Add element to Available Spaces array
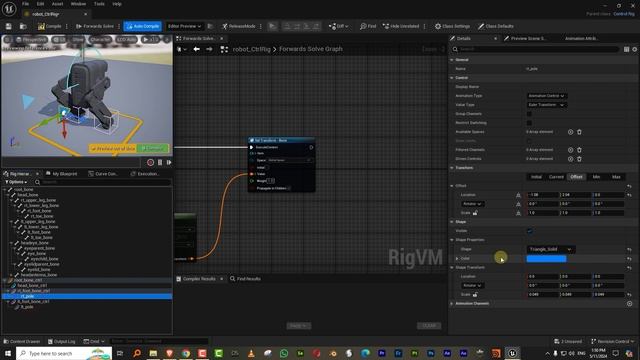The width and height of the screenshot is (640, 360). pos(570,132)
